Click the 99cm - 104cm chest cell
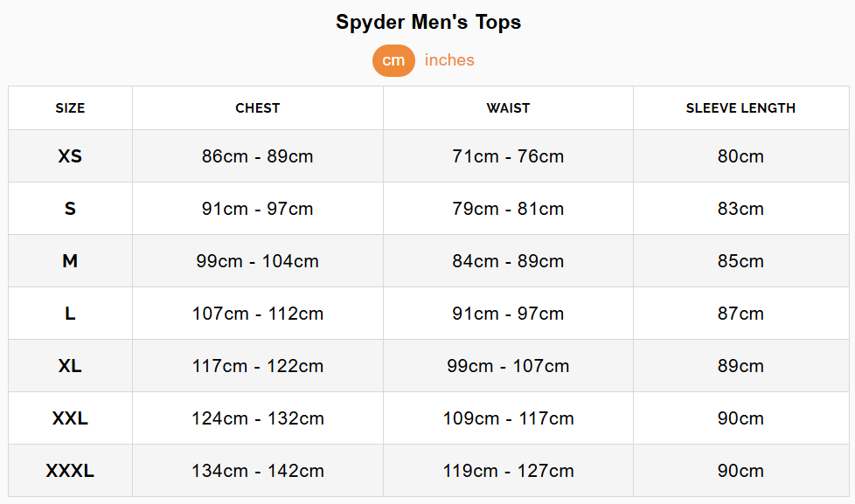The height and width of the screenshot is (504, 855). (x=257, y=261)
